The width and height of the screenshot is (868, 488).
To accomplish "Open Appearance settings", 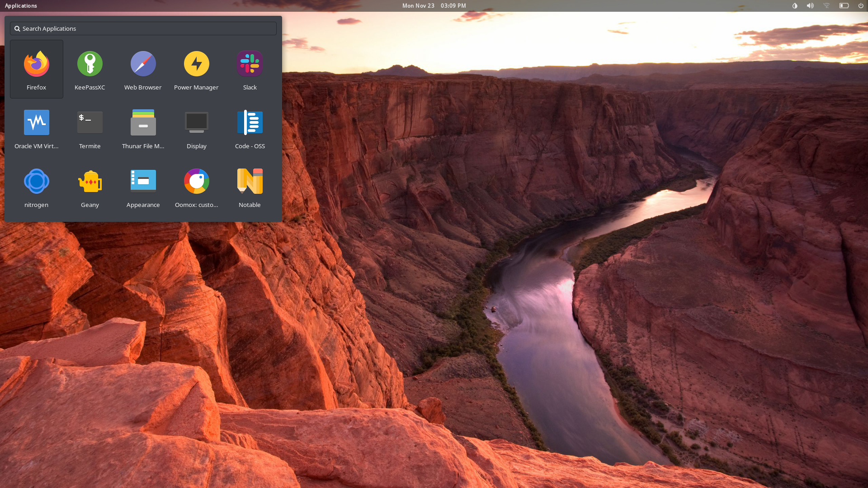I will pos(143,186).
